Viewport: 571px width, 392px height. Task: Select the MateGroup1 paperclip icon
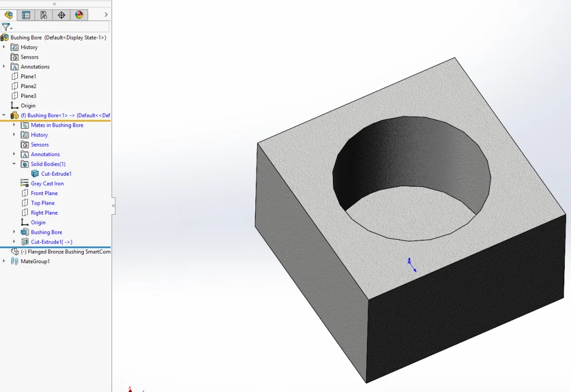coord(14,261)
